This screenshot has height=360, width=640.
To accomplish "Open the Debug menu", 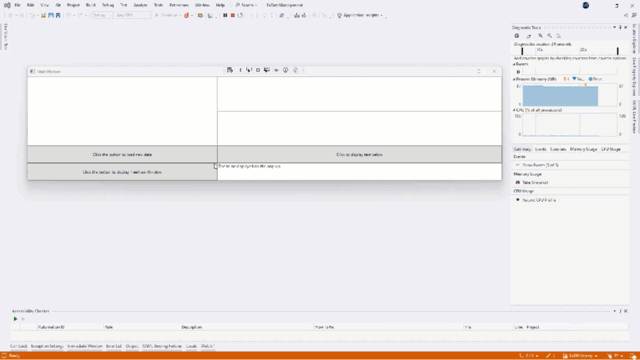I will coord(108,5).
